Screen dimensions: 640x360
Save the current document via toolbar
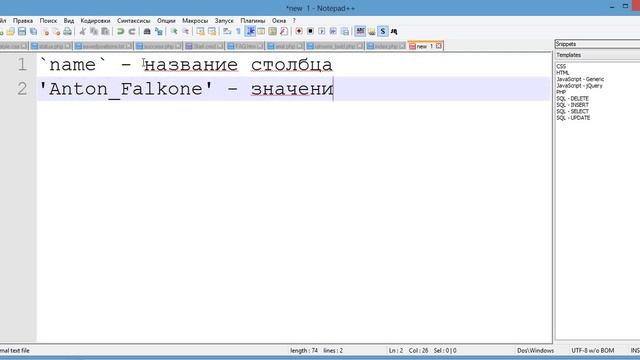click(x=22, y=31)
